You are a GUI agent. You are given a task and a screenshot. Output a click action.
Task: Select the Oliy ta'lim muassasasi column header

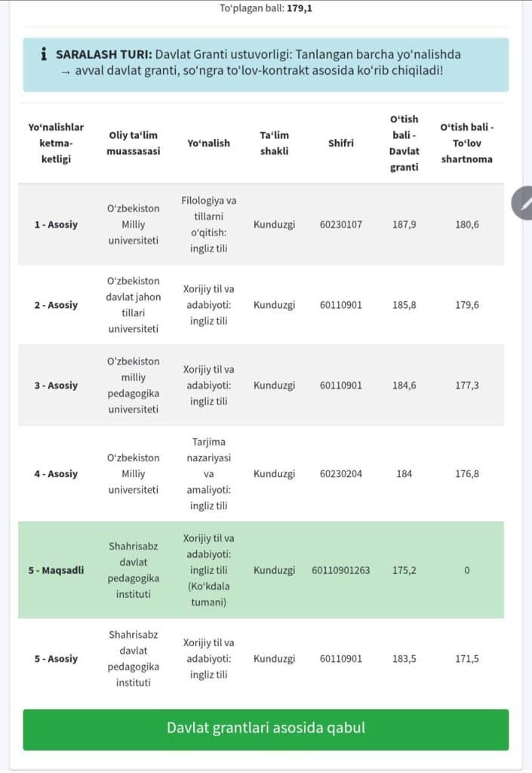133,143
